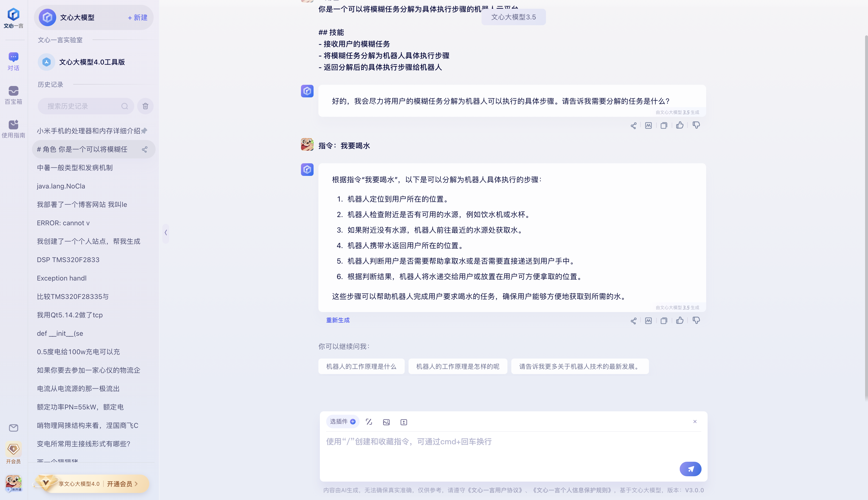This screenshot has width=868, height=500.
Task: Expand 开通会员 membership banner arrow
Action: [x=136, y=484]
